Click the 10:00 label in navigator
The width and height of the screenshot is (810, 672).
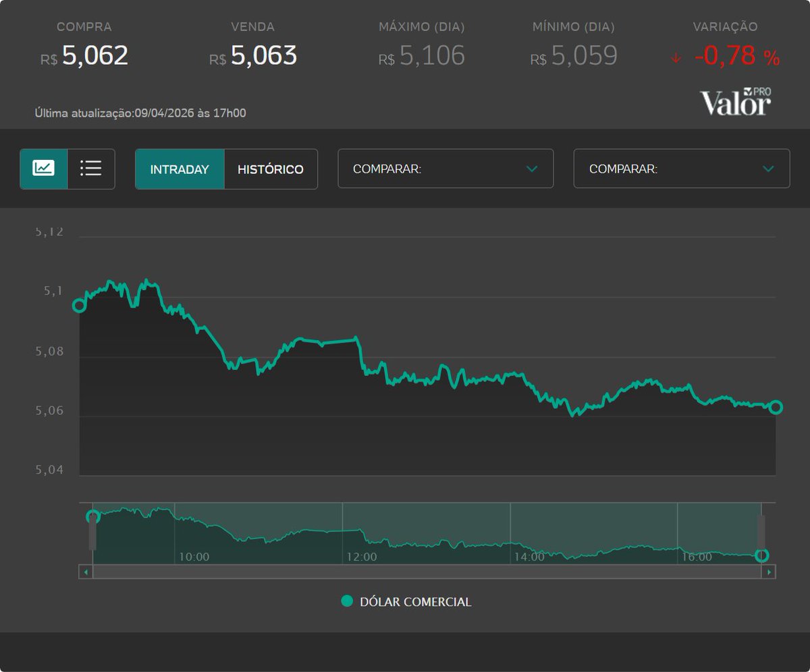(194, 557)
